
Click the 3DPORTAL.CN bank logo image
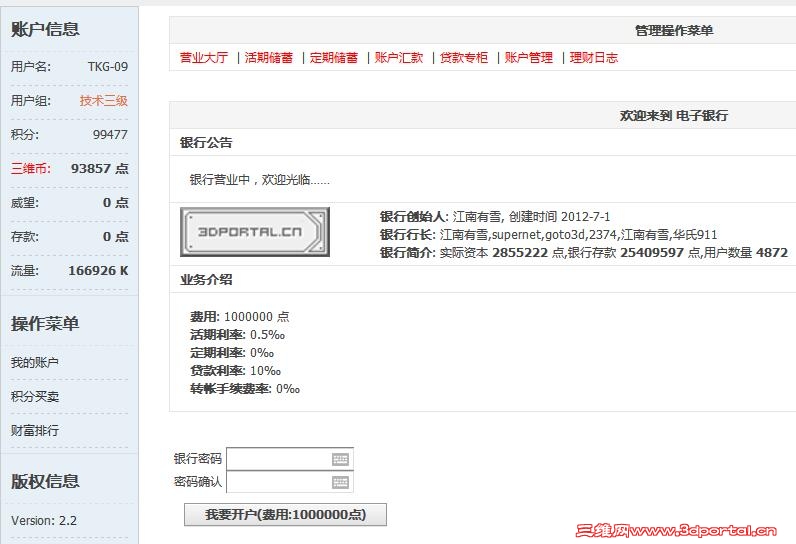255,232
